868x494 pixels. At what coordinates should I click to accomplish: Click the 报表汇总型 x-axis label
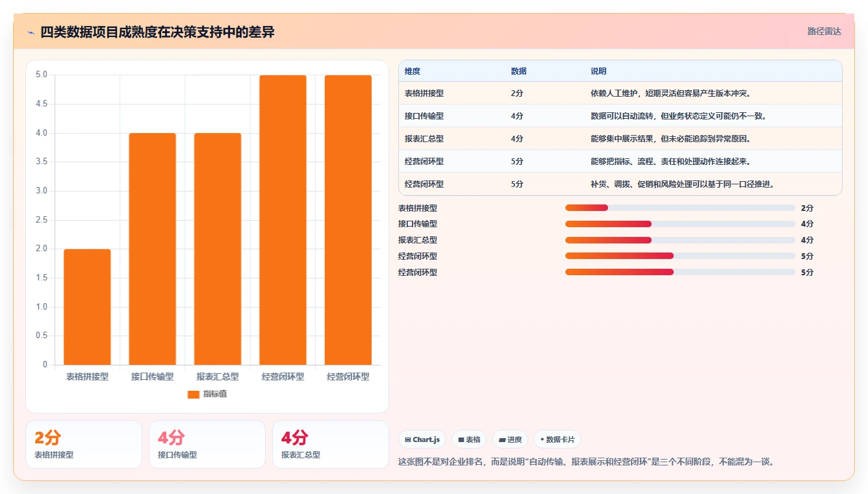click(x=218, y=377)
